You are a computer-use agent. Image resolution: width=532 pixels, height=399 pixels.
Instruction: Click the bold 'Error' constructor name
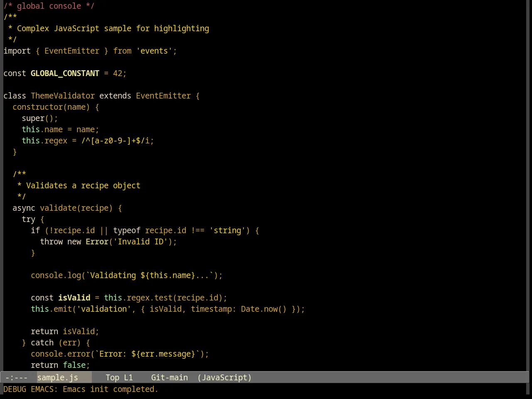tap(97, 241)
